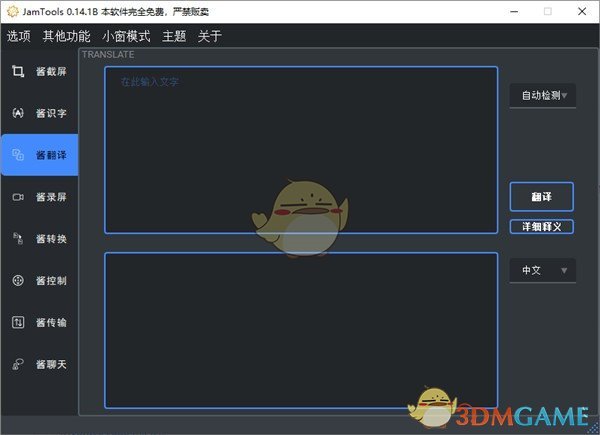Click the JamTools app icon in title bar
Image resolution: width=600 pixels, height=435 pixels.
tap(13, 11)
